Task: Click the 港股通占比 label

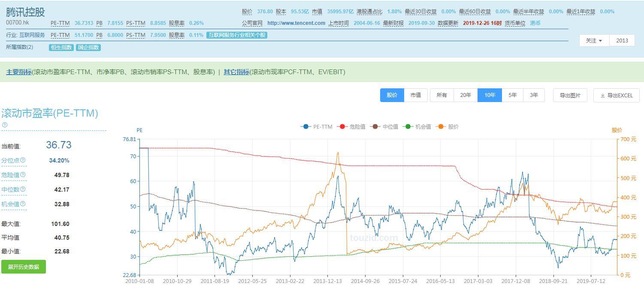Action: (x=369, y=12)
